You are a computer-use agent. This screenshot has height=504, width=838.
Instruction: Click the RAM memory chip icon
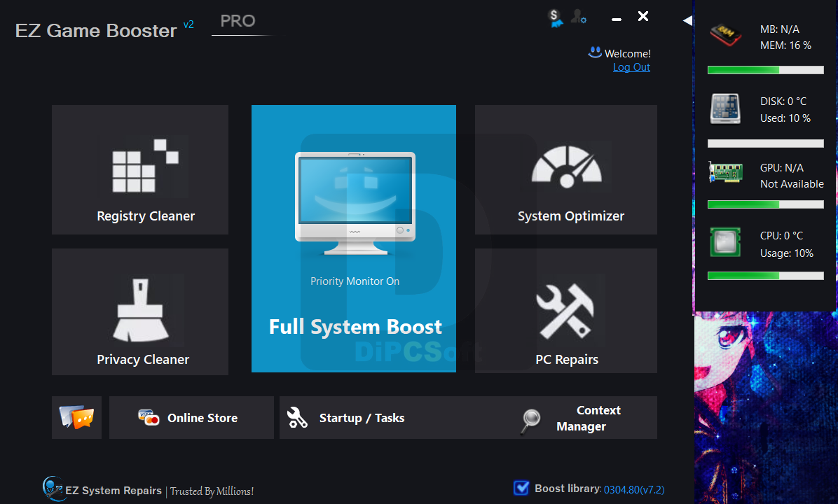(725, 35)
